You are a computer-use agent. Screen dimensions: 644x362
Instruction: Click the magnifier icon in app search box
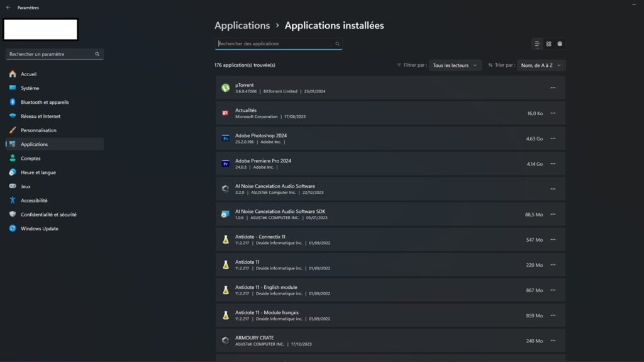(337, 43)
